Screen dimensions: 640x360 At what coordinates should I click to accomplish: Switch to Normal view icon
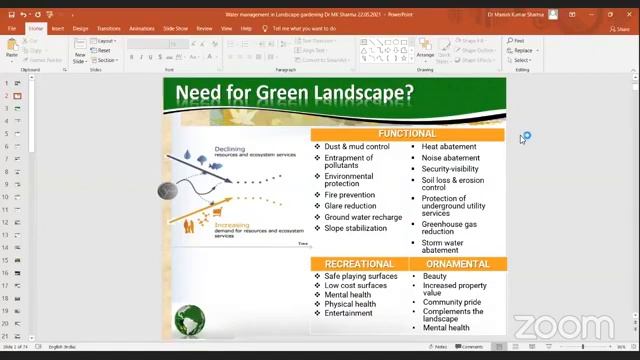[499, 347]
